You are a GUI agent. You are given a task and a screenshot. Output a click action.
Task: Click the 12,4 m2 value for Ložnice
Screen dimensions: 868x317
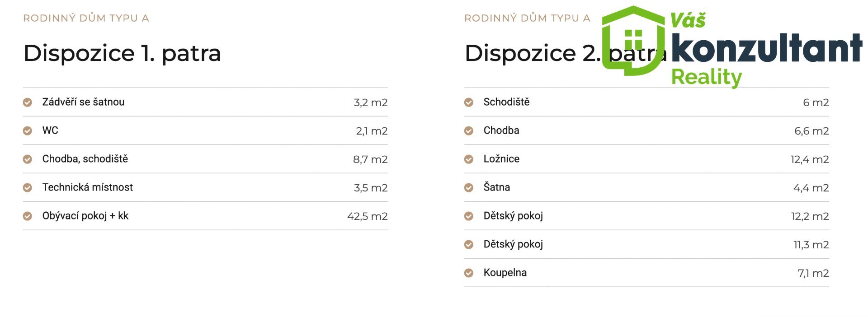pyautogui.click(x=809, y=159)
